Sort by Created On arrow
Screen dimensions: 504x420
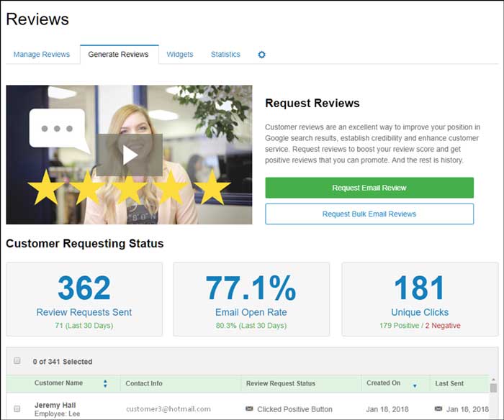(x=415, y=385)
